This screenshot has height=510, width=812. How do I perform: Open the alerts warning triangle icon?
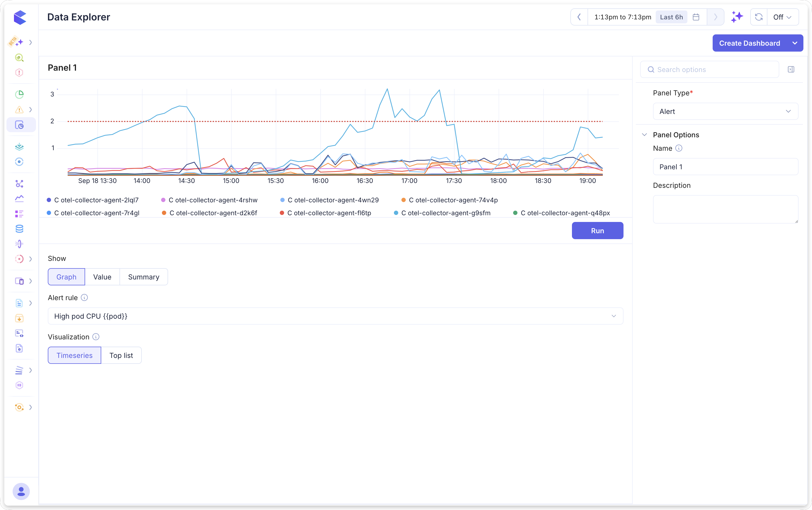pos(19,110)
